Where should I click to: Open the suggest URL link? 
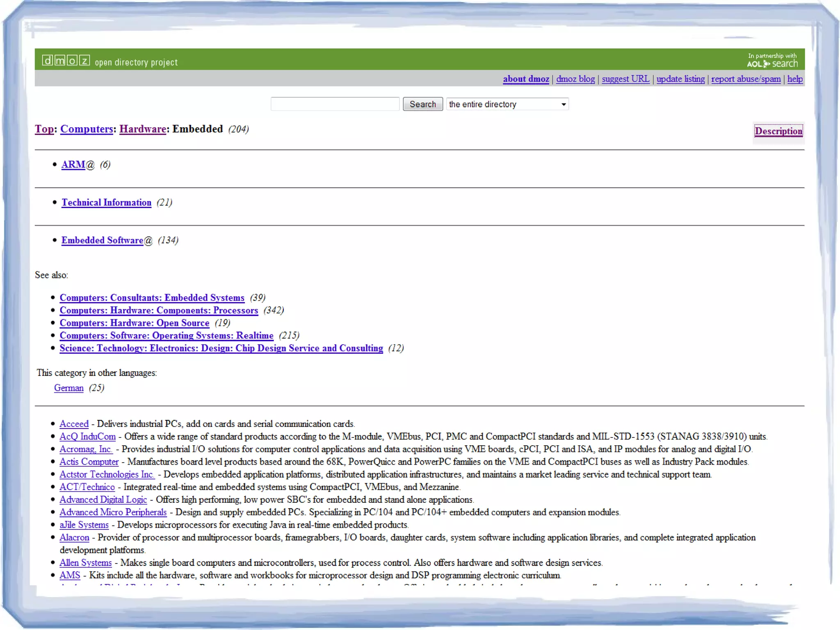point(625,79)
